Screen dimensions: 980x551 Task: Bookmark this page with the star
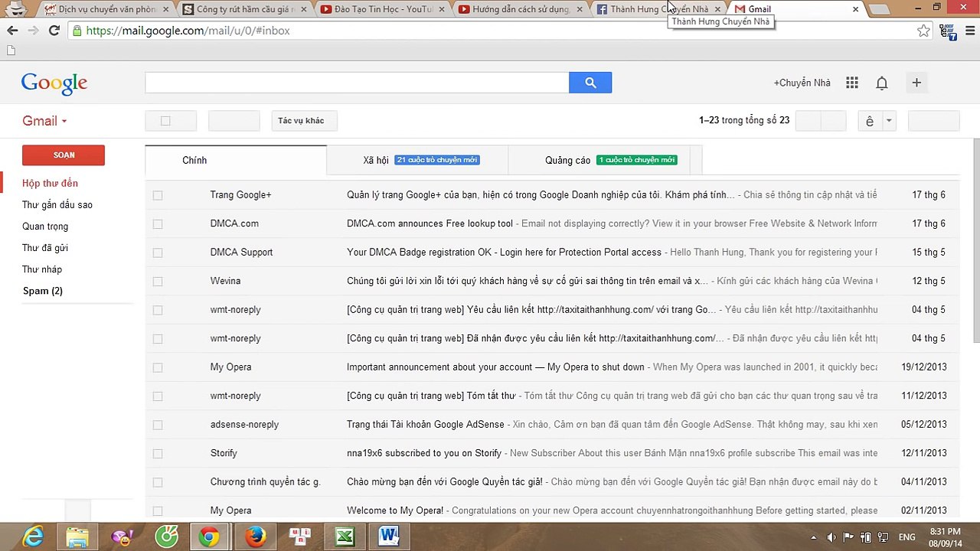[923, 31]
